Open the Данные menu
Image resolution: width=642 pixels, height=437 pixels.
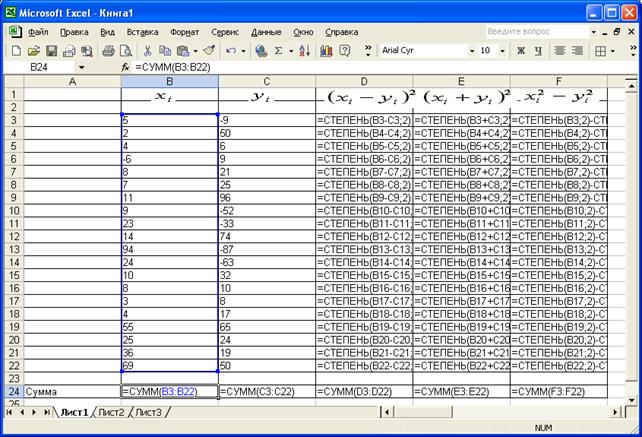266,32
